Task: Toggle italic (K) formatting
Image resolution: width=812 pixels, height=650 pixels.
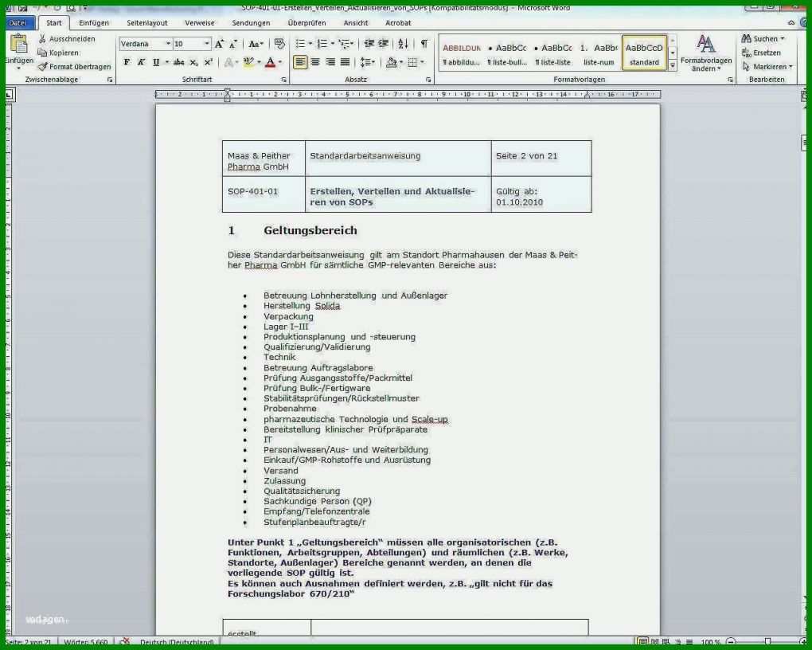Action: pos(142,62)
